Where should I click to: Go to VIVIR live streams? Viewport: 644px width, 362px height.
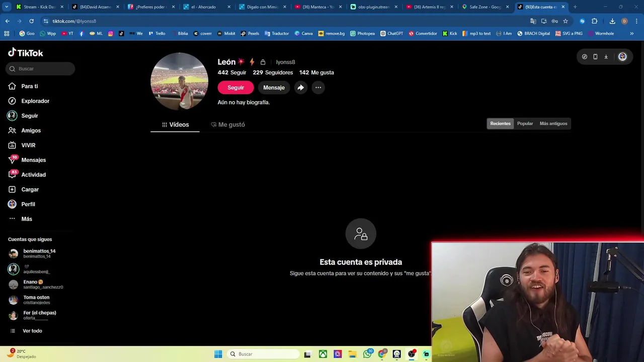click(22, 145)
